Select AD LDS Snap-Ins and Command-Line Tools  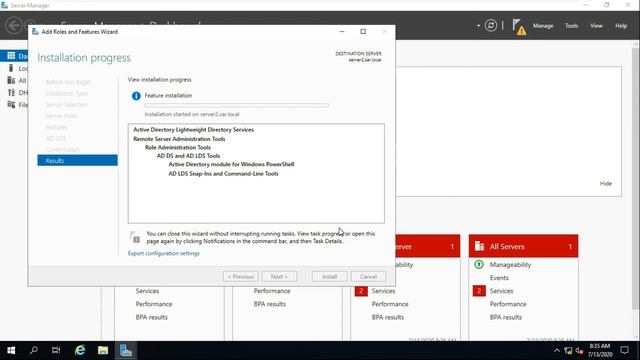[x=223, y=173]
